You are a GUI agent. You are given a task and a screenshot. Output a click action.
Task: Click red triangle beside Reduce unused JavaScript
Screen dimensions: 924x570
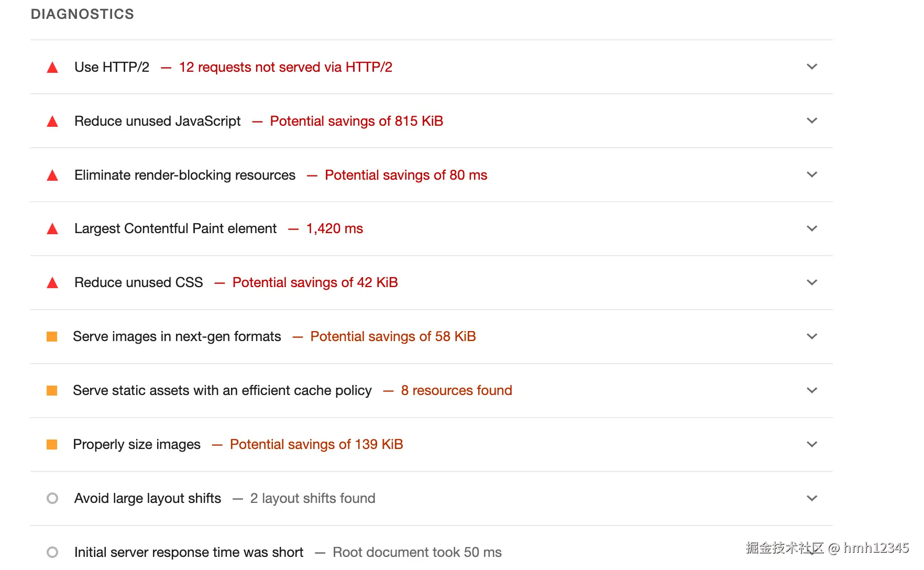(x=52, y=122)
